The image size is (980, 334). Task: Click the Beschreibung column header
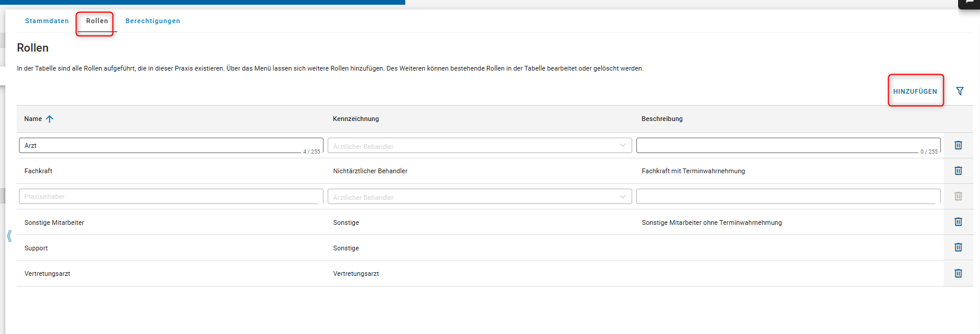click(x=662, y=119)
